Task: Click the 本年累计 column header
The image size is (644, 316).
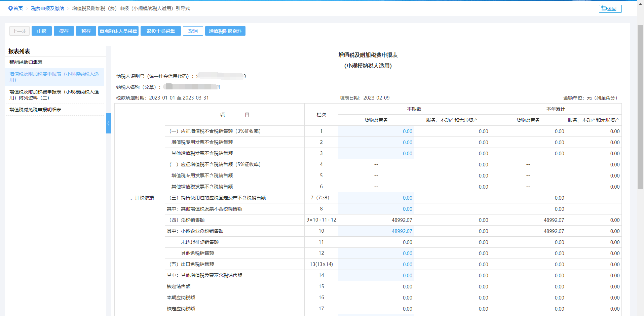Action: 556,109
